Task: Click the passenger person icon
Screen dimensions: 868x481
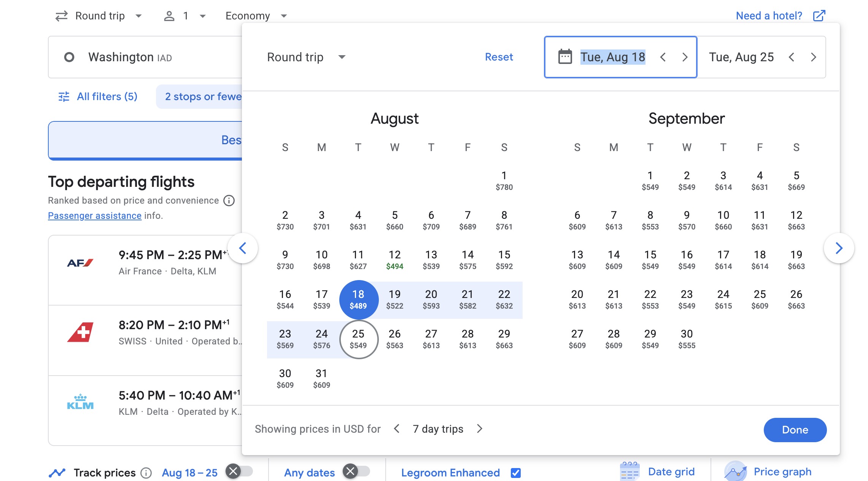Action: pyautogui.click(x=170, y=15)
